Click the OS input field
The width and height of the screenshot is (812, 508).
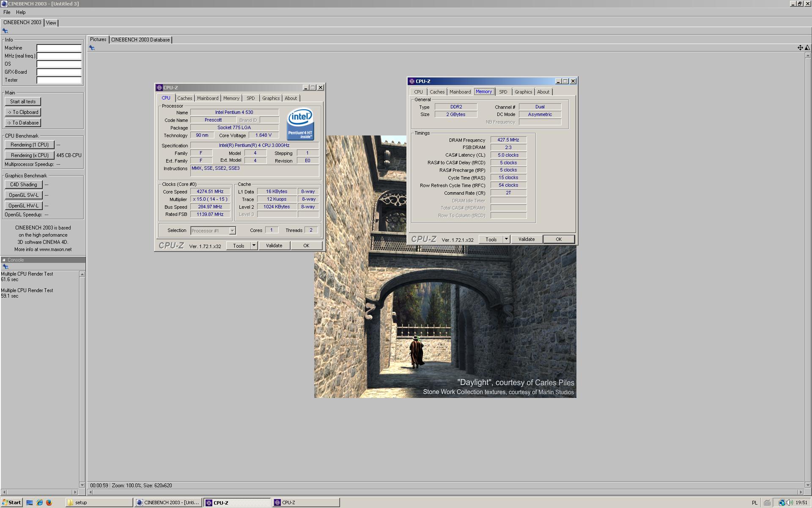click(x=59, y=64)
